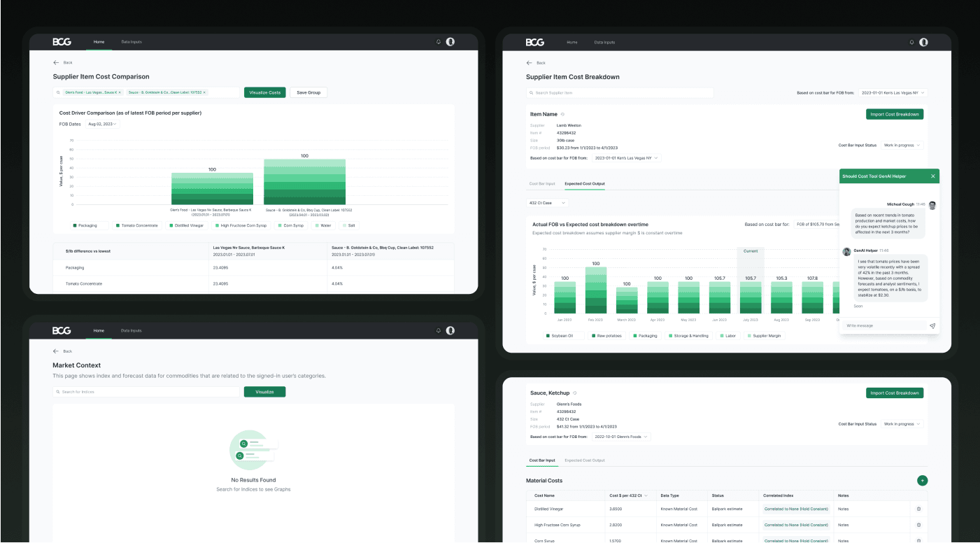Click the Salt legend color swatch
The image size is (980, 543).
pyautogui.click(x=344, y=225)
